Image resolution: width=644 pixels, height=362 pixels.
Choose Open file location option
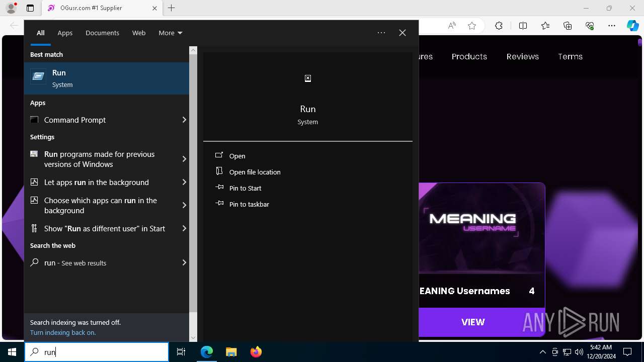click(255, 172)
